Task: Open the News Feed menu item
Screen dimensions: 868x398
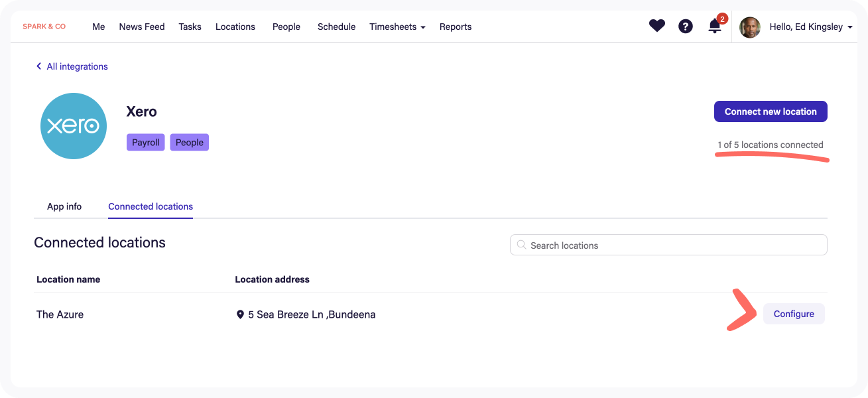Action: tap(142, 27)
